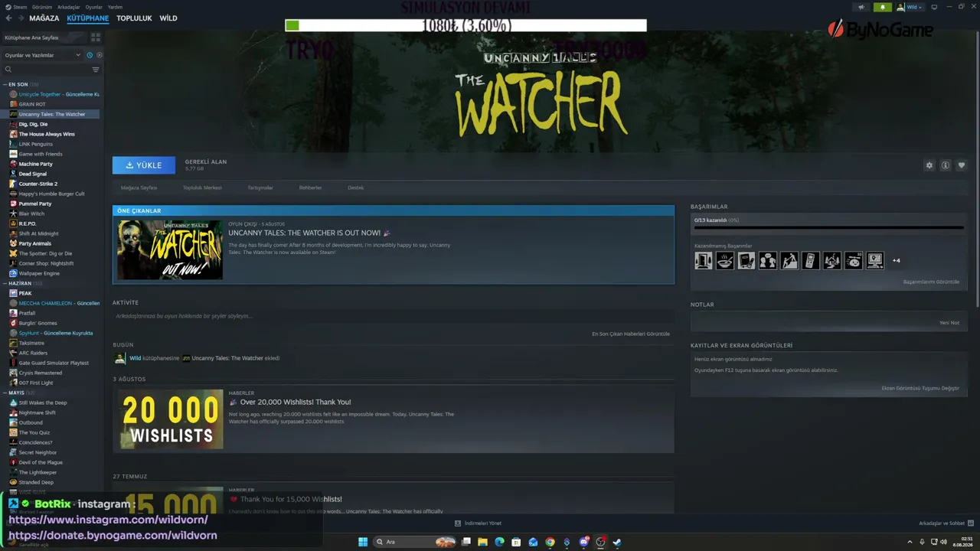Image resolution: width=980 pixels, height=551 pixels.
Task: Open Wild account dropdown
Action: (910, 7)
